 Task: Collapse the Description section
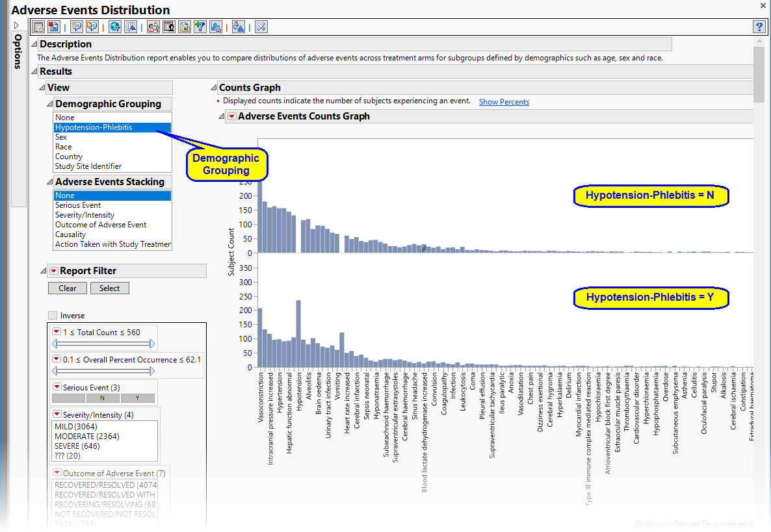[x=34, y=44]
